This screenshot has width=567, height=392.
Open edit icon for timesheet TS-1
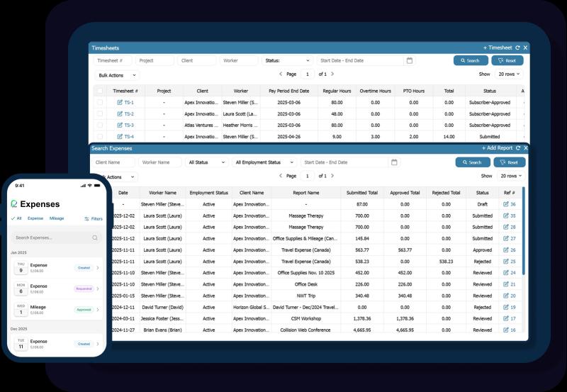click(x=120, y=103)
